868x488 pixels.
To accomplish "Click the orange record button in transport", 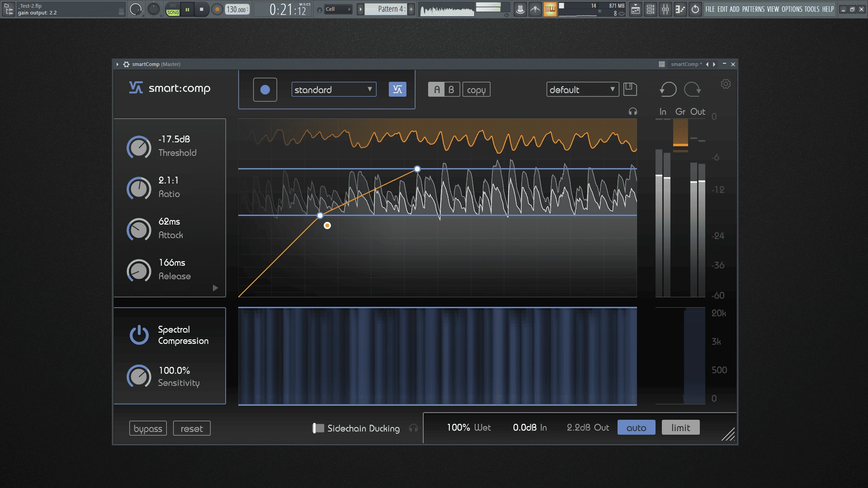I will coord(217,9).
